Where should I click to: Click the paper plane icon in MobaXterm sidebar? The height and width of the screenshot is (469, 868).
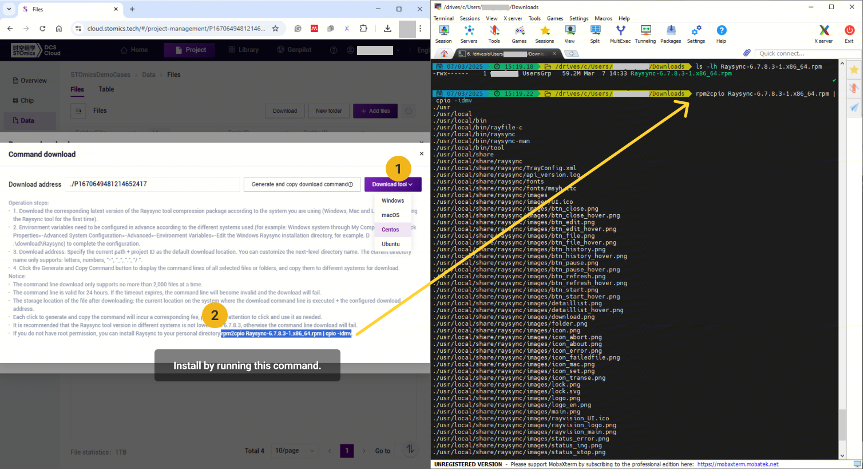click(x=854, y=107)
